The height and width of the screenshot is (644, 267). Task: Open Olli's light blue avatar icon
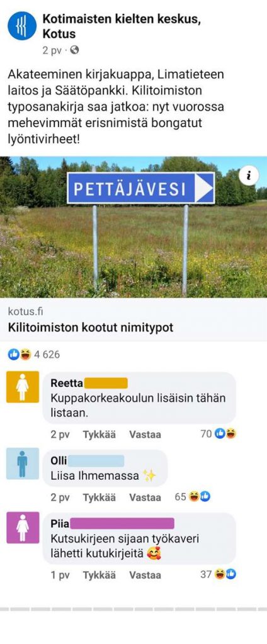[23, 464]
